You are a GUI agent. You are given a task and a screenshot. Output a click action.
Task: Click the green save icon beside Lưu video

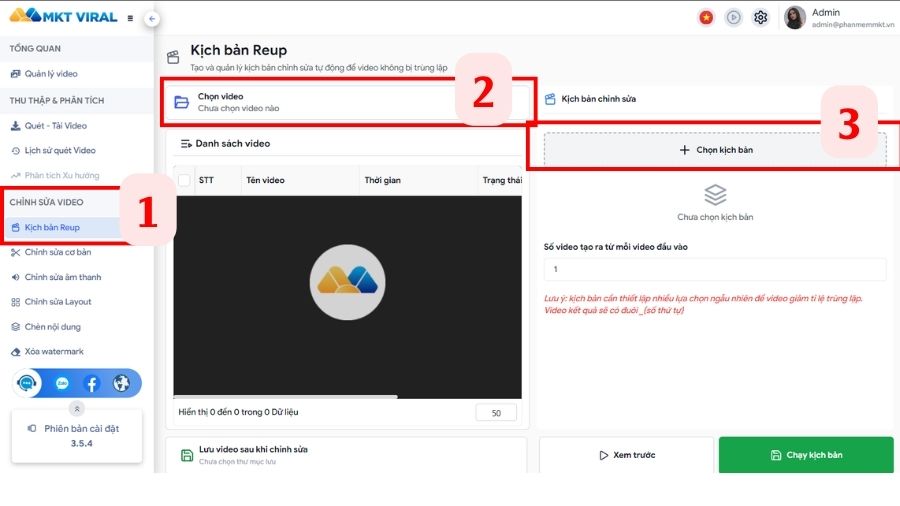click(x=187, y=456)
